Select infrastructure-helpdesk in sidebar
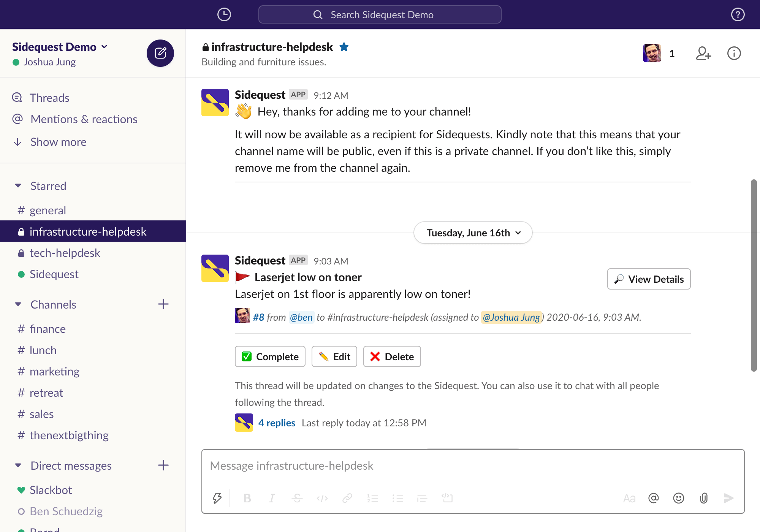This screenshot has width=760, height=532. click(x=93, y=231)
